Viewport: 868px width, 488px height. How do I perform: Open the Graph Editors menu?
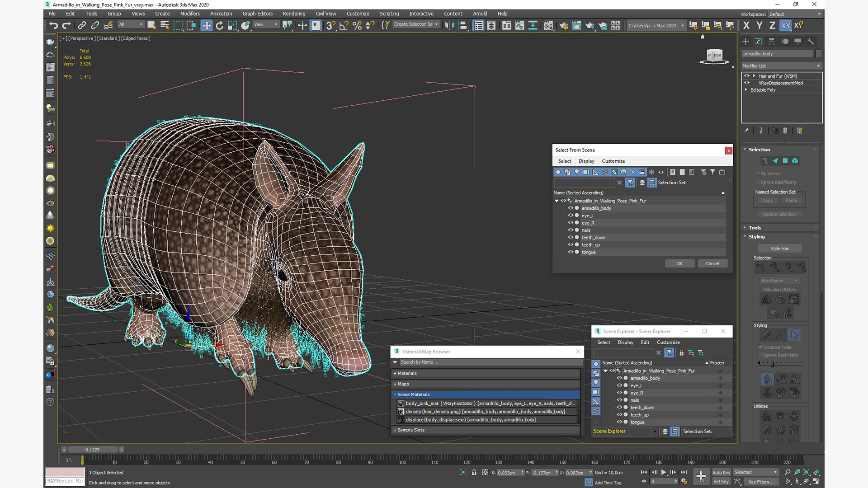tap(257, 14)
